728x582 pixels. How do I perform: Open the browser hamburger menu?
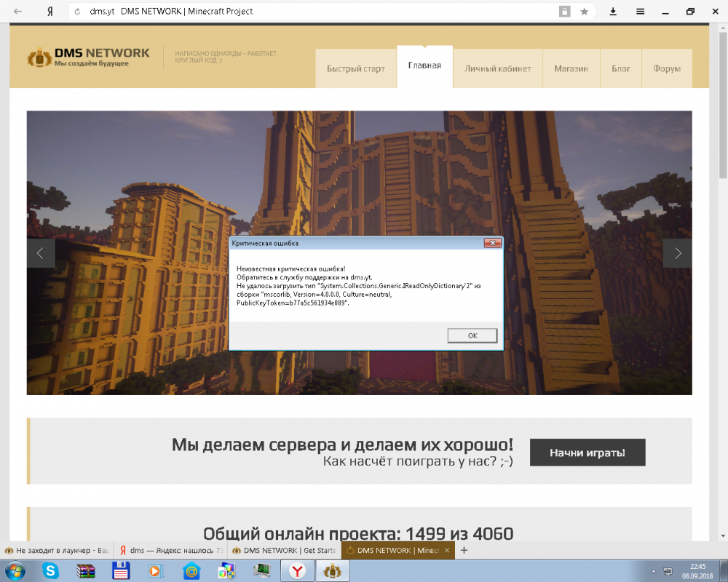pos(641,12)
